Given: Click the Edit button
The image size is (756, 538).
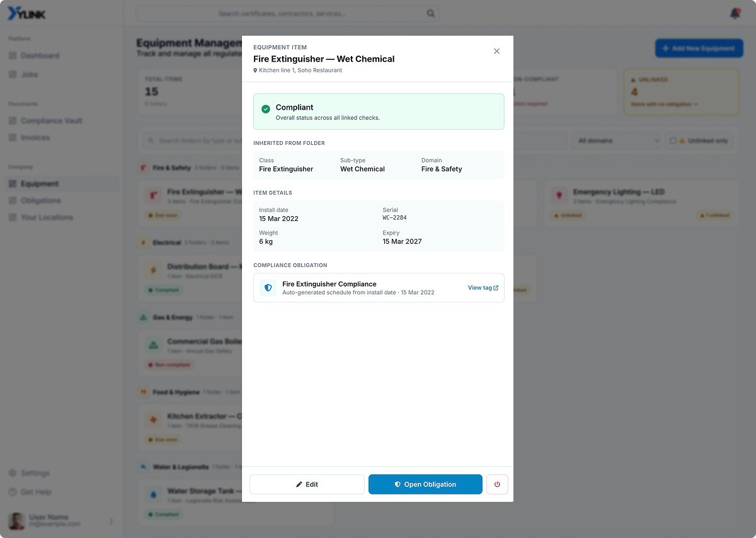Looking at the screenshot, I should coord(307,484).
